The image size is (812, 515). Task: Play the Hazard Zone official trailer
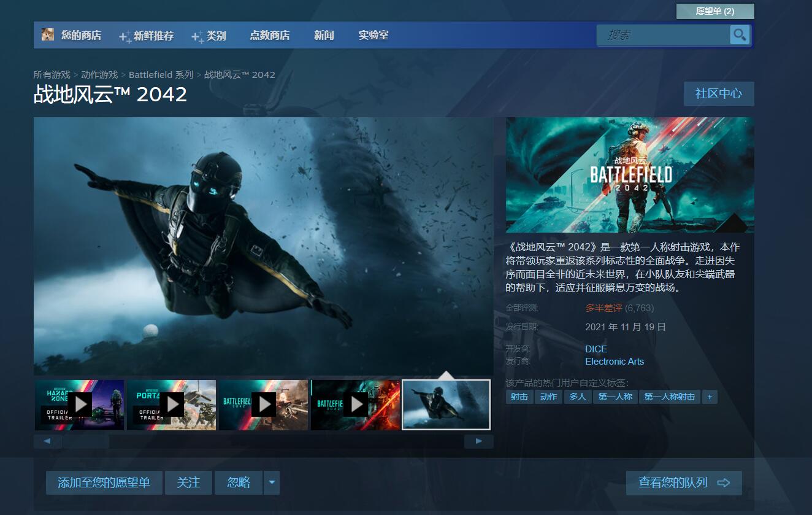tap(80, 405)
